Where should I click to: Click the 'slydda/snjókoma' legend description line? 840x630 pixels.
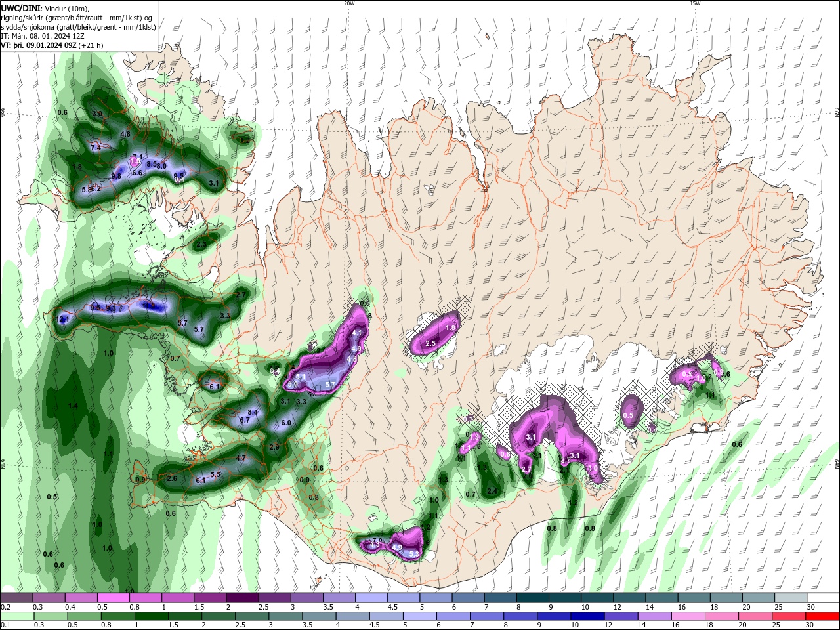pos(78,27)
